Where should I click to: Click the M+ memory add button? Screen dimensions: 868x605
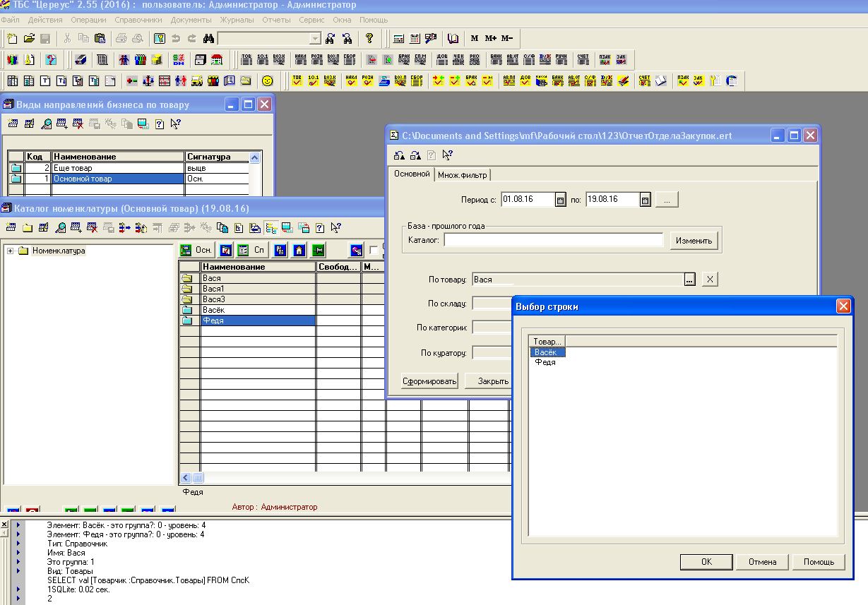[492, 38]
